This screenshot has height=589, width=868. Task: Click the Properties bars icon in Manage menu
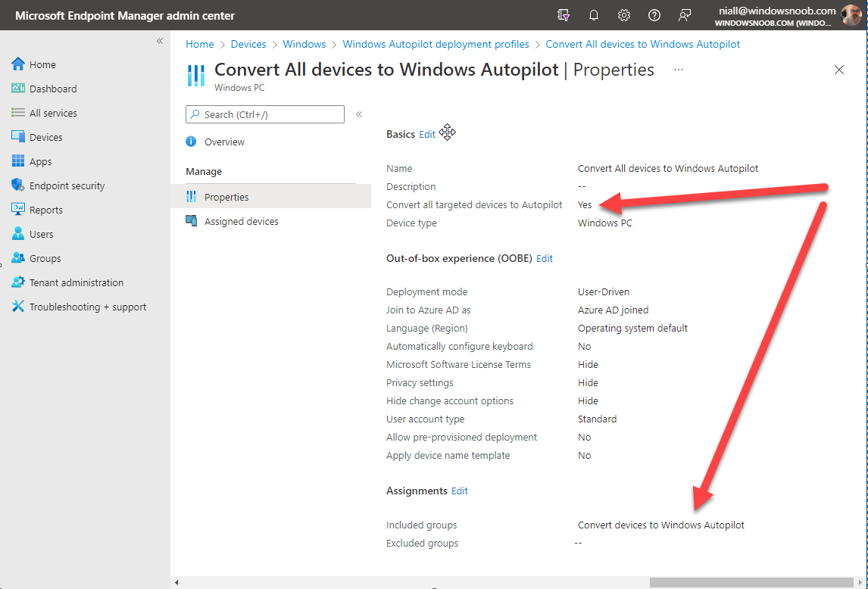[191, 197]
